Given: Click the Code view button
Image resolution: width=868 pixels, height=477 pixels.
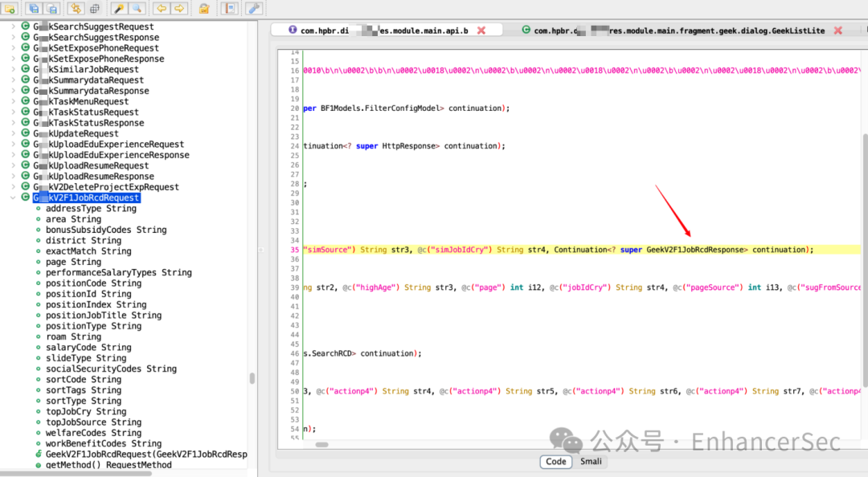Looking at the screenshot, I should click(x=556, y=462).
